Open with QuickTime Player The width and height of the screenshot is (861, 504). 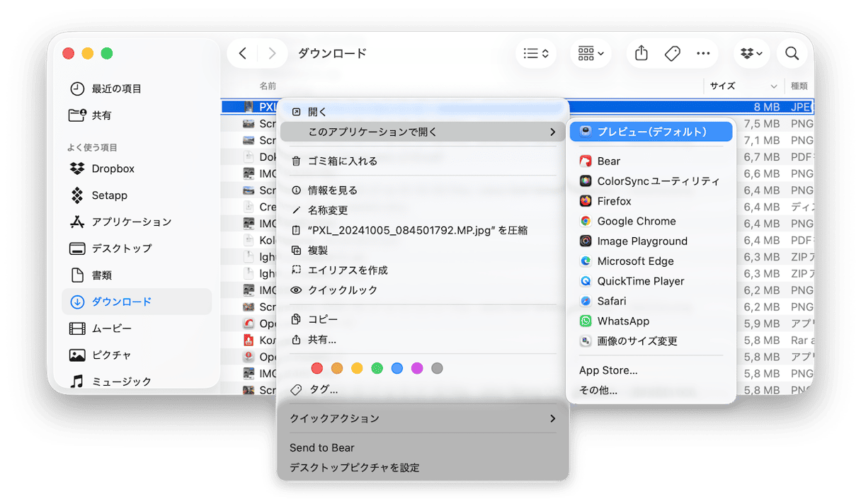click(651, 281)
